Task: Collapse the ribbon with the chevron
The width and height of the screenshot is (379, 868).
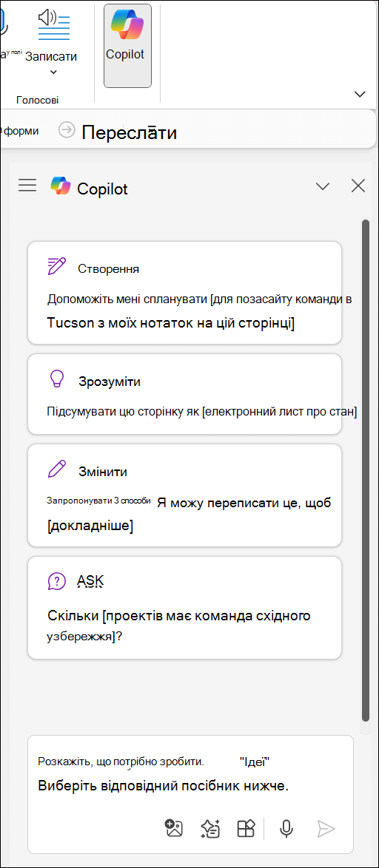Action: point(360,94)
